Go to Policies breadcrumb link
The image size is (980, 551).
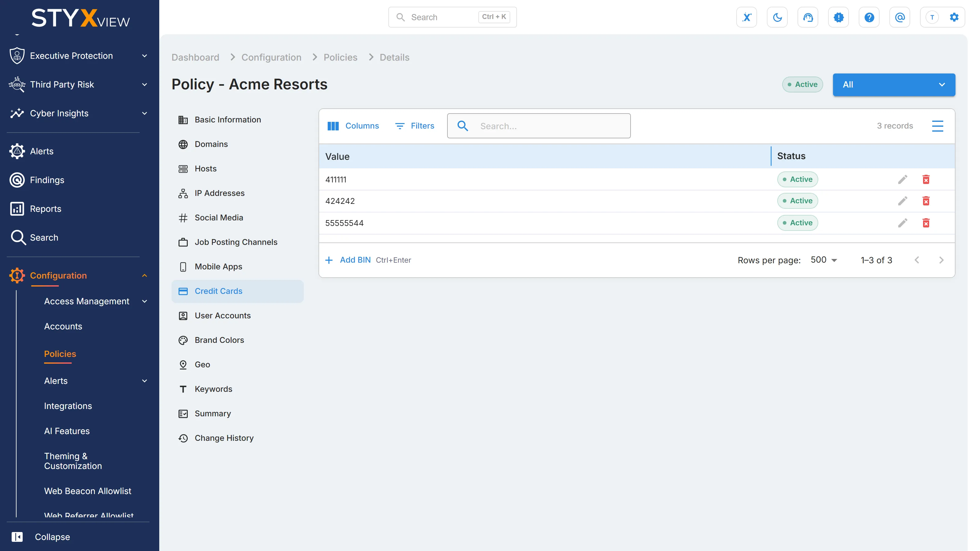pyautogui.click(x=340, y=58)
